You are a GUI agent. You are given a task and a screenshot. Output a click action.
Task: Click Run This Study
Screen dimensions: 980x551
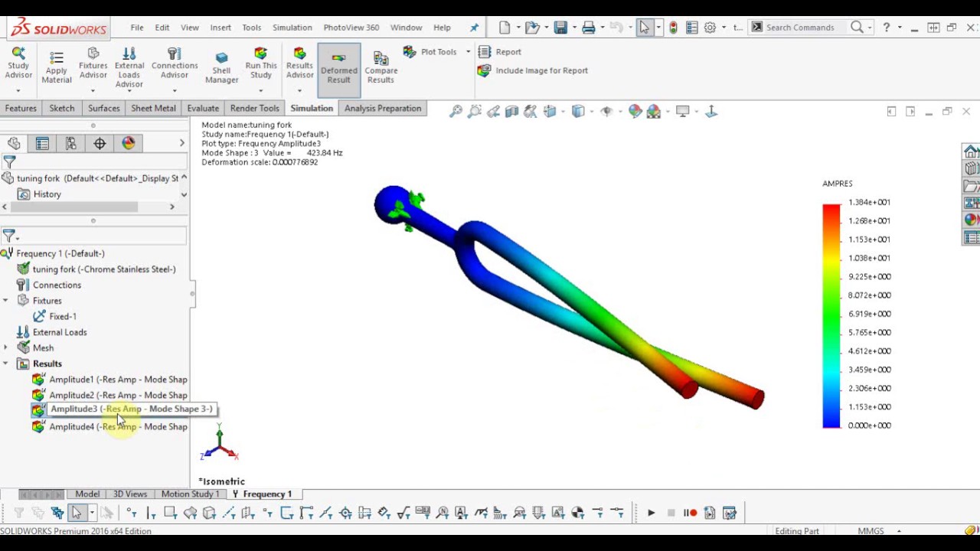coord(261,64)
